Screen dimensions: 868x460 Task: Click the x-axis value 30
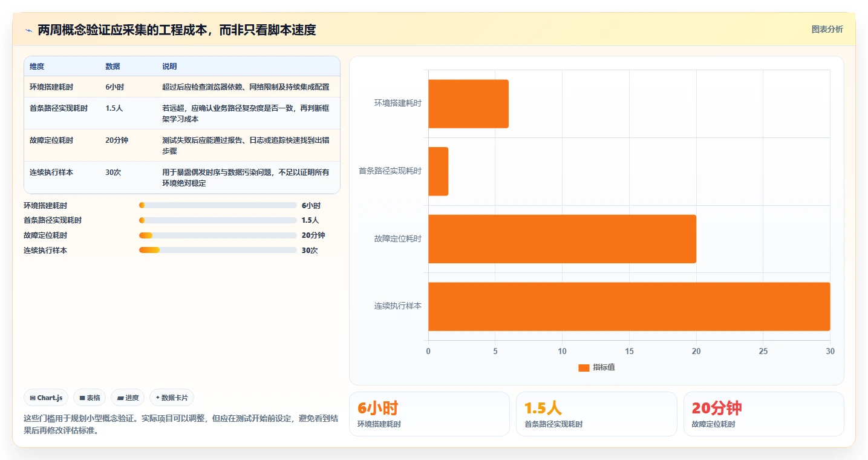(x=830, y=352)
